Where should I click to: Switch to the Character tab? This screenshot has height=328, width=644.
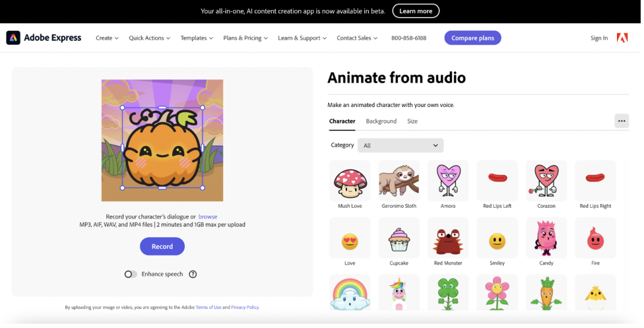[342, 122]
